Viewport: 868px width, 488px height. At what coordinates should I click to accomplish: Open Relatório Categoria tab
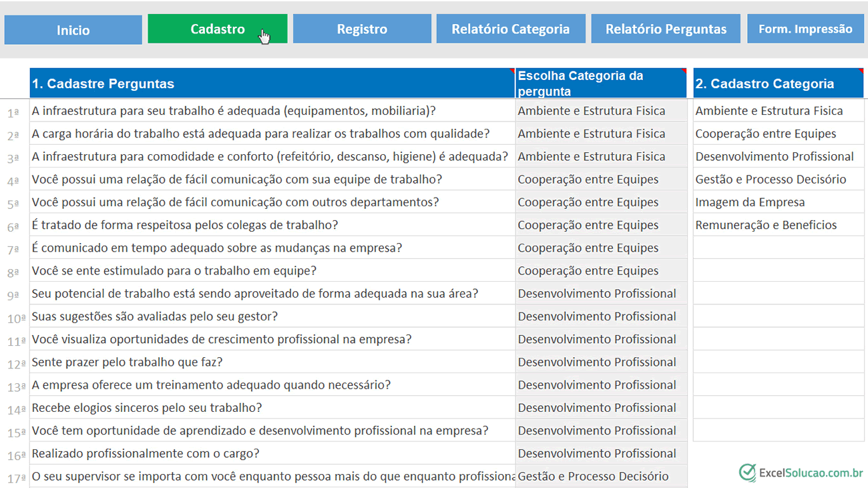coord(511,29)
